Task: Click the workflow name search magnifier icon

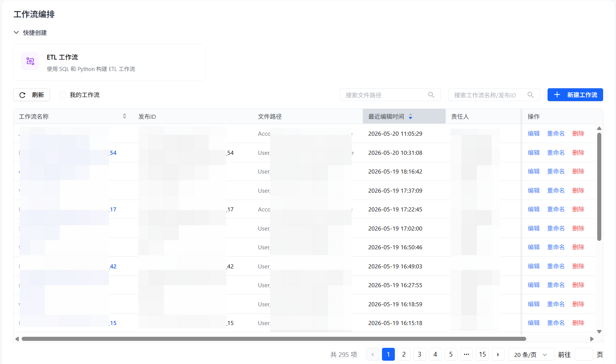Action: [531, 95]
